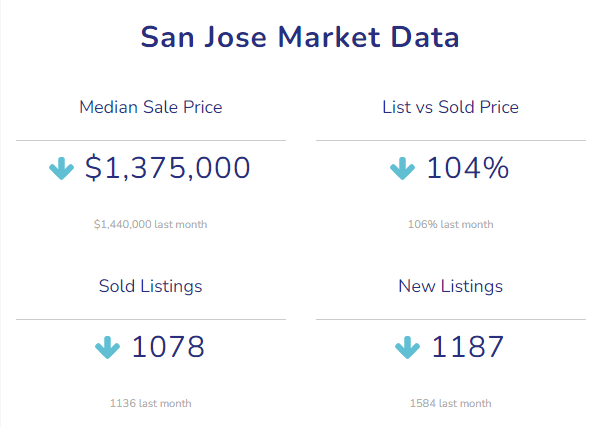Click the down arrow beside $1,375,000

62,169
